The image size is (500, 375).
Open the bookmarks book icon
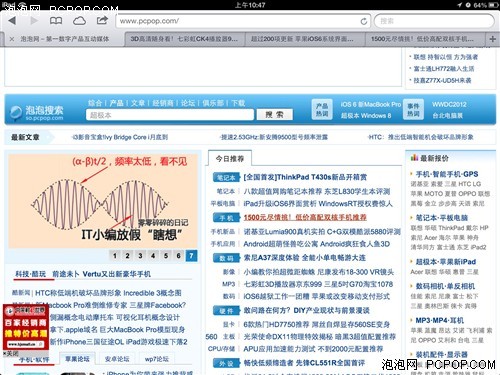(x=56, y=21)
